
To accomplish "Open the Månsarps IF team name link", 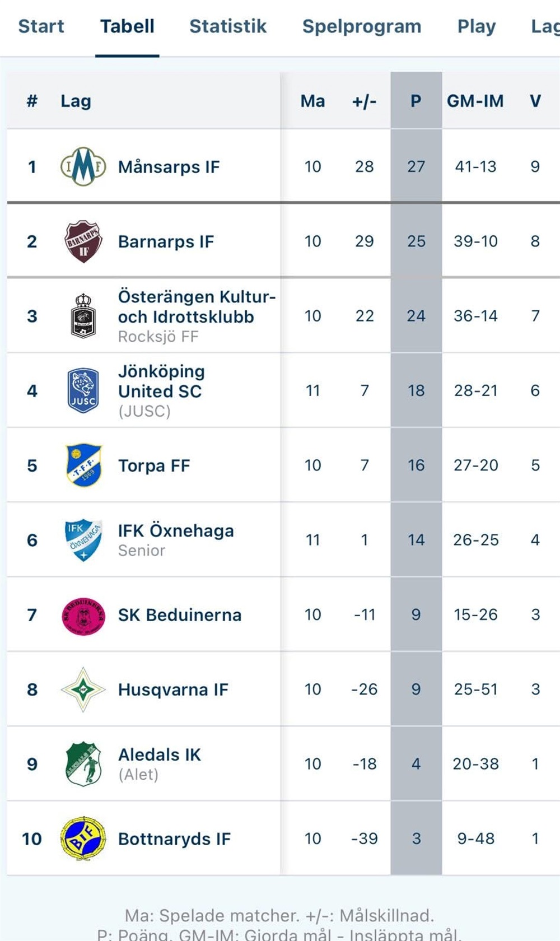I will (x=169, y=167).
